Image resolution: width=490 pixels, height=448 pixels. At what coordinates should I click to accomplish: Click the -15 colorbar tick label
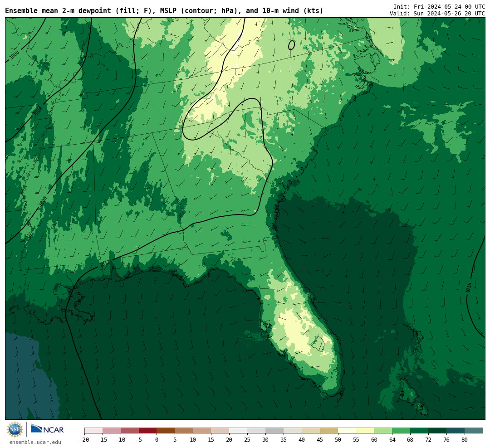103,440
